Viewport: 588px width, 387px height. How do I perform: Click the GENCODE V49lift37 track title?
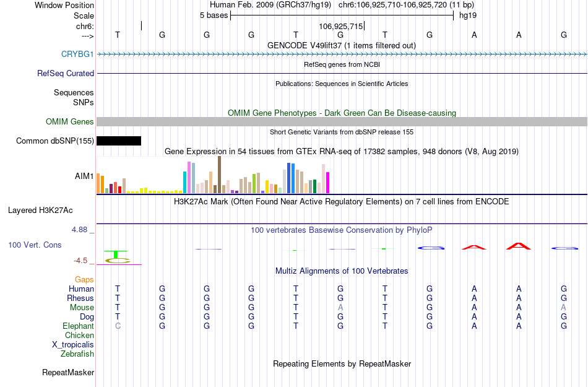click(x=341, y=46)
